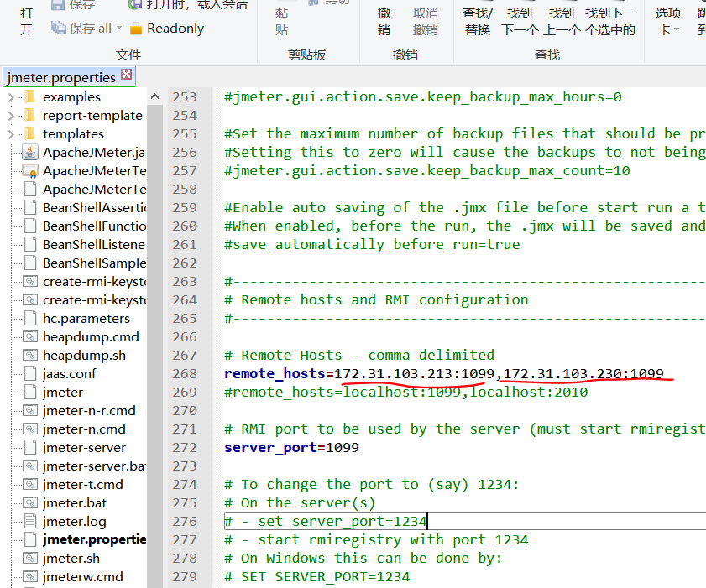Click the jmeter.log document icon

tap(30, 521)
